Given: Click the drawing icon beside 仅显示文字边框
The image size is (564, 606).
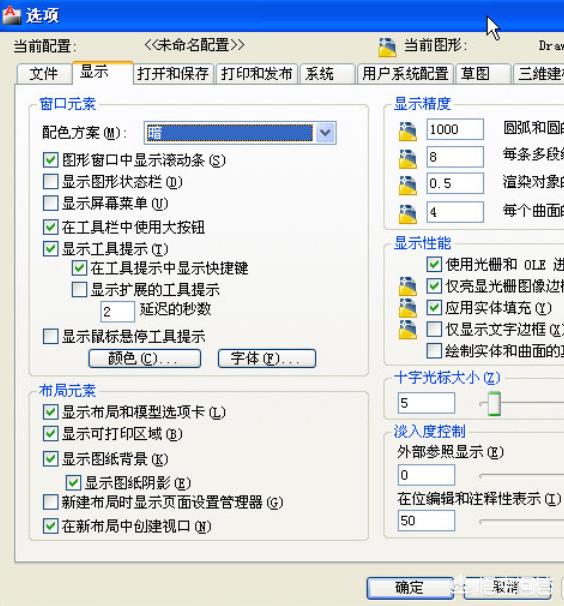Looking at the screenshot, I should [x=408, y=330].
